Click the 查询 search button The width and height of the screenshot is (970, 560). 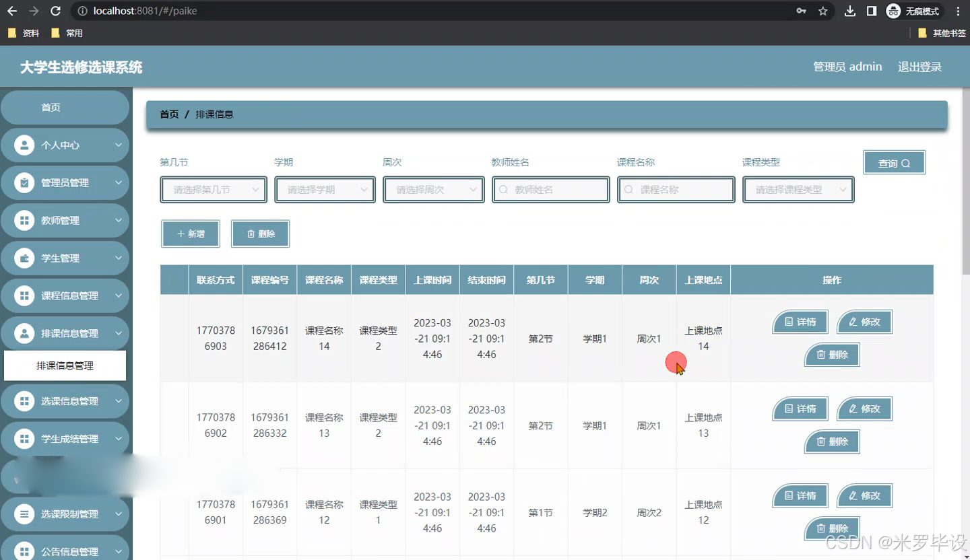tap(894, 162)
